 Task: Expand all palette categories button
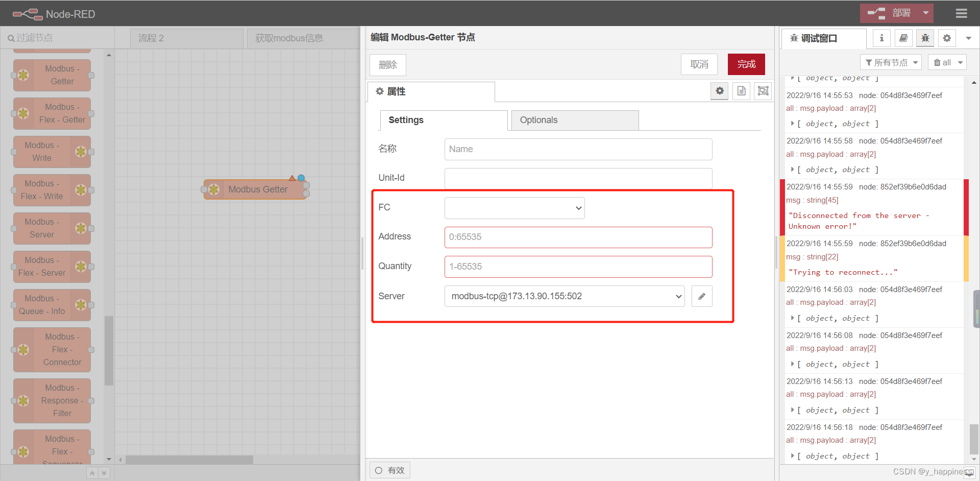point(104,473)
